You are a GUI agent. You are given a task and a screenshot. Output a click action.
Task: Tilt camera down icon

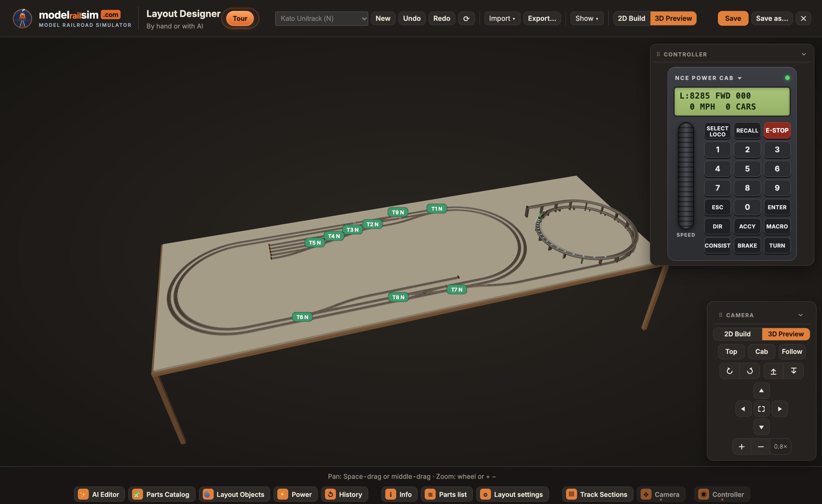[x=794, y=371]
